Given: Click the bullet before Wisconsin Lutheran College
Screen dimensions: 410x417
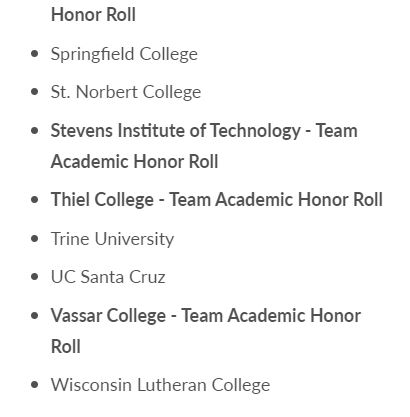Looking at the screenshot, I should click(34, 385).
